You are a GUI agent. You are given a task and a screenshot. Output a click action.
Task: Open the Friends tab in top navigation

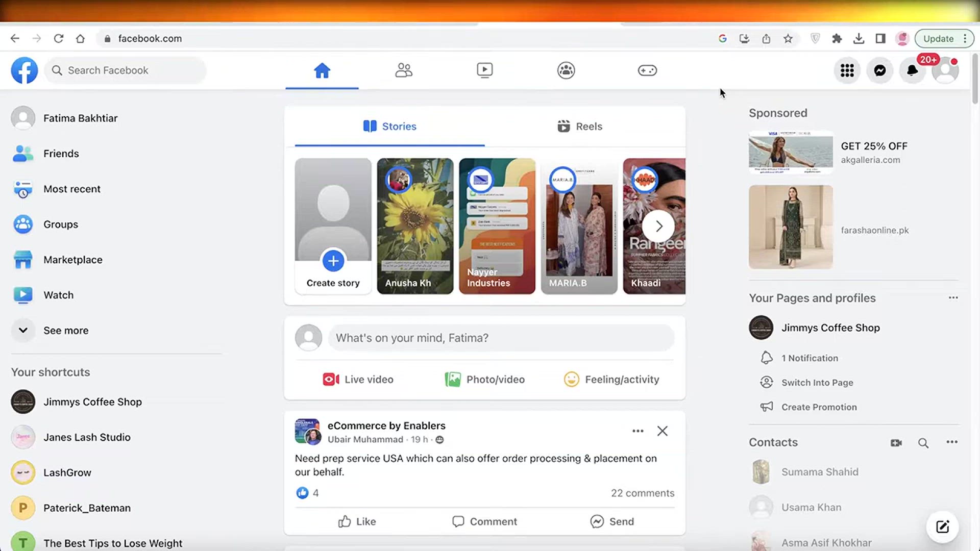tap(403, 70)
